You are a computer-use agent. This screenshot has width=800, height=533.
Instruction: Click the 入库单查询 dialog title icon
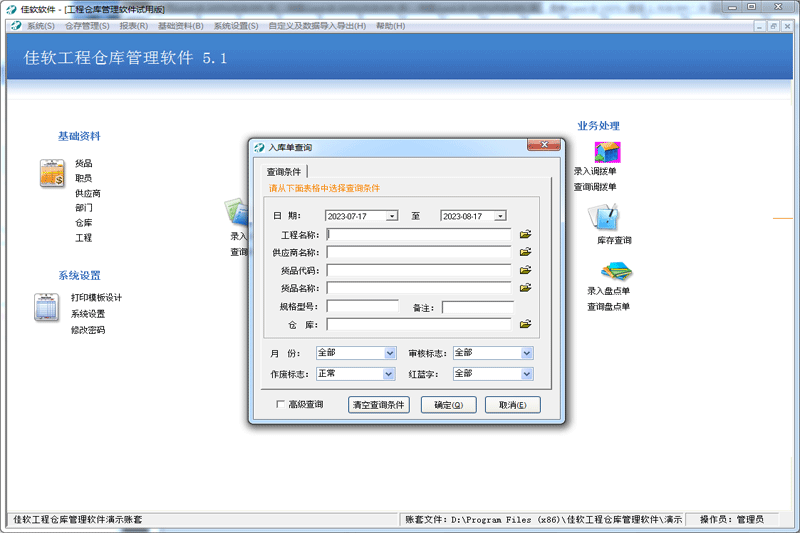tap(259, 147)
